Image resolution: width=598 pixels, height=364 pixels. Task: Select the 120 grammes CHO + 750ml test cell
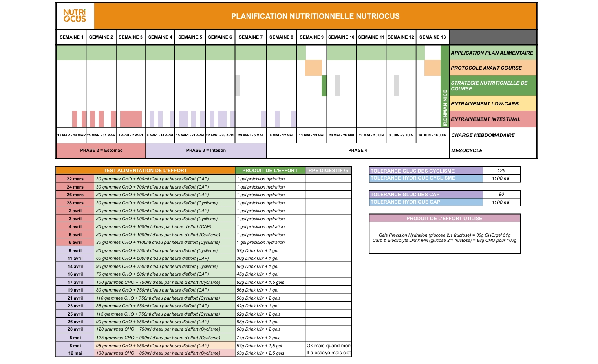[x=165, y=329]
